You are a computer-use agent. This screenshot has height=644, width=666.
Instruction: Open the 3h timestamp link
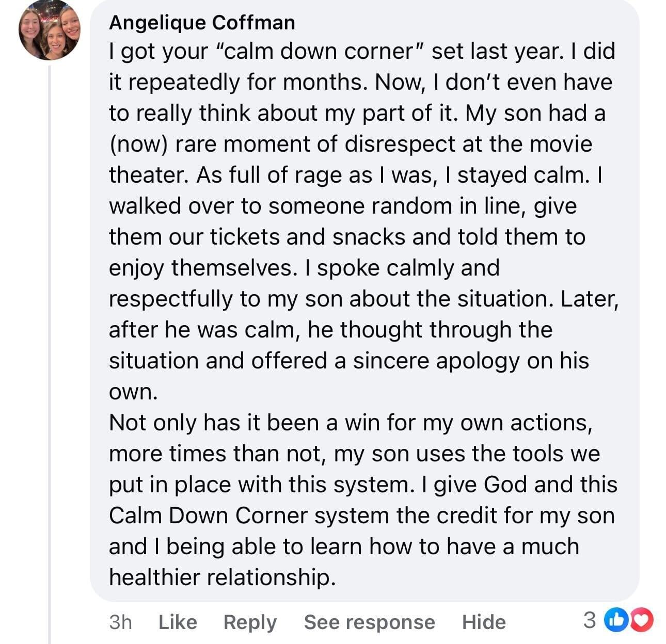point(120,622)
